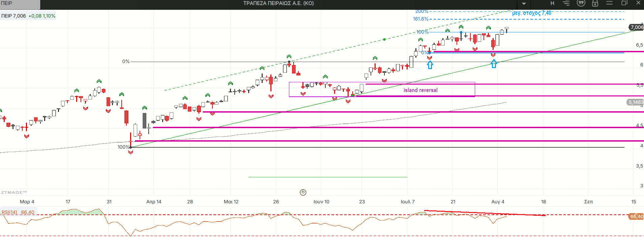Click the 6,5 price axis label
This screenshot has width=644, height=237.
click(x=639, y=45)
